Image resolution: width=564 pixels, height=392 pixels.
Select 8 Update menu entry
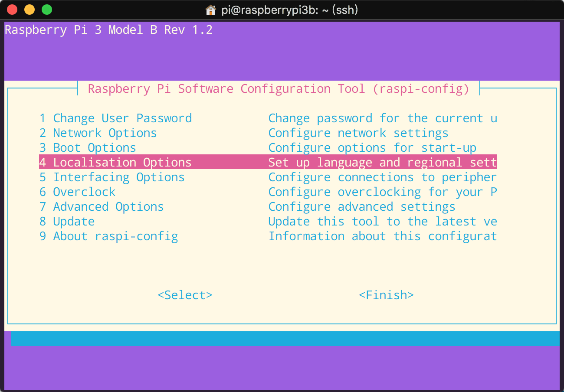tap(67, 222)
